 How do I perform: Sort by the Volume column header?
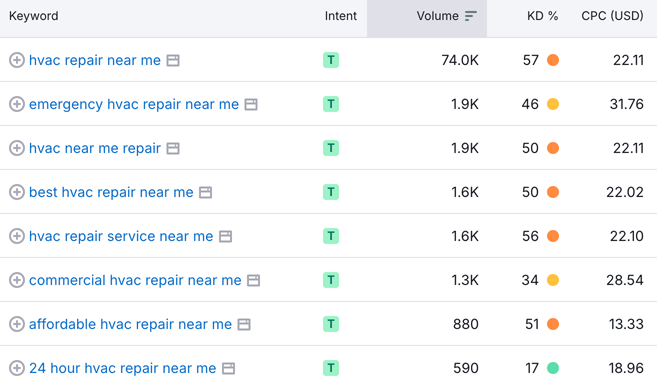tap(437, 16)
